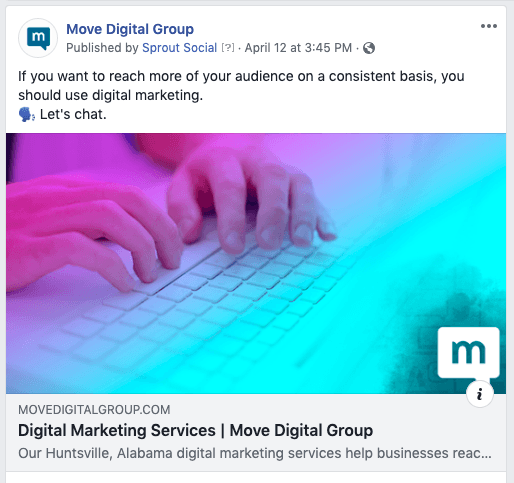Click the Move Digital Group profile avatar
Viewport: 514px width, 483px height.
[38, 38]
